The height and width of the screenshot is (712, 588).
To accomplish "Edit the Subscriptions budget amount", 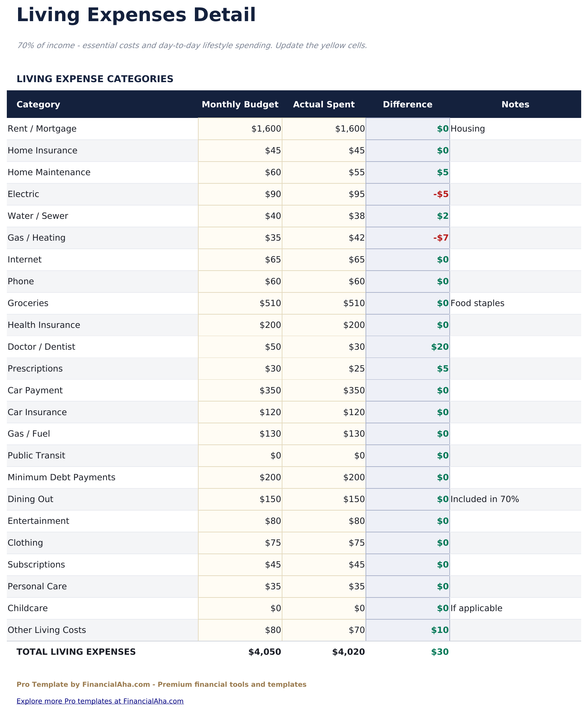I will tap(240, 565).
